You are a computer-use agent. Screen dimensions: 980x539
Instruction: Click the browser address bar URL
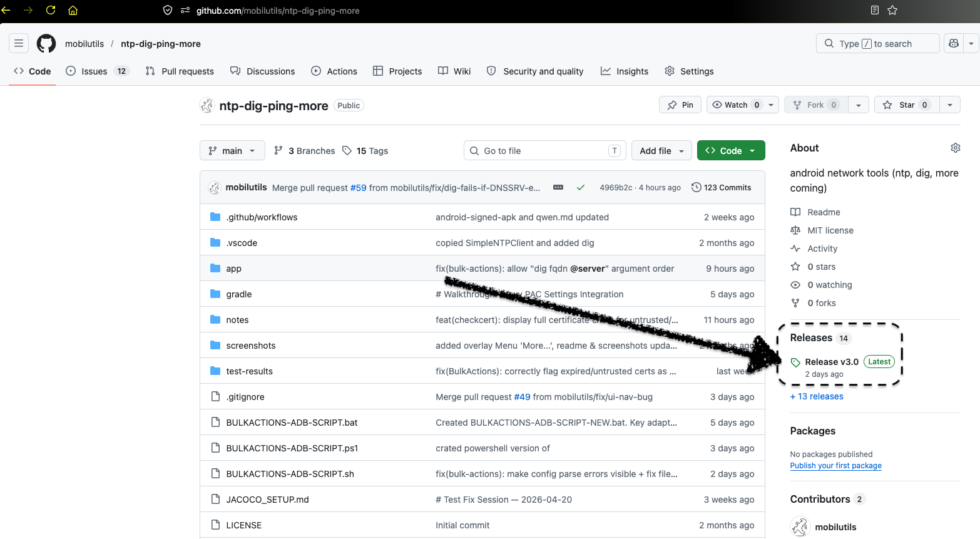tap(278, 11)
